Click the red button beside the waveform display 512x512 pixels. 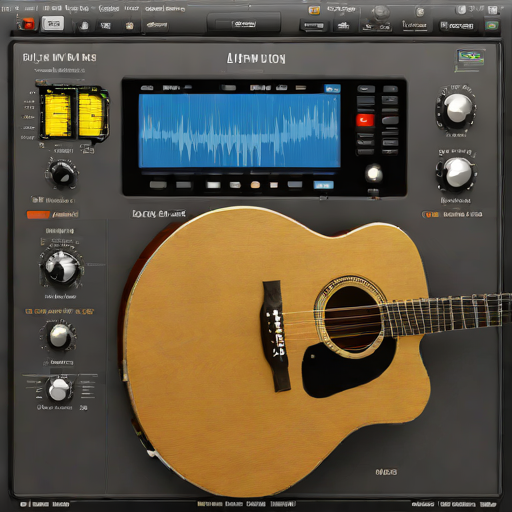[365, 120]
